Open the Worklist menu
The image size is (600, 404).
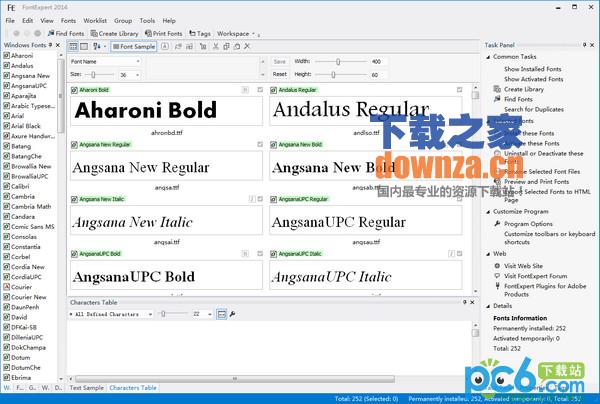(95, 21)
